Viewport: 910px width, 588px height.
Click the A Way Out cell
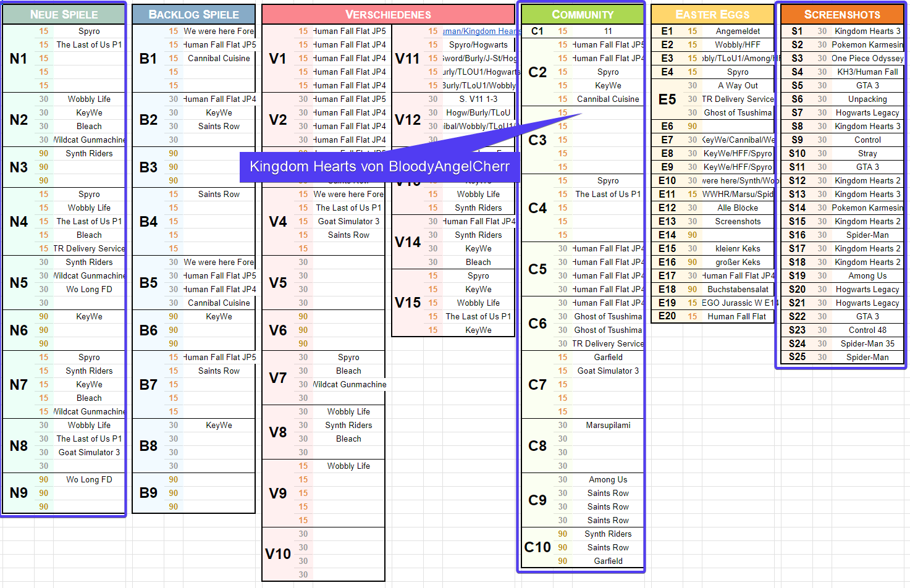[738, 85]
